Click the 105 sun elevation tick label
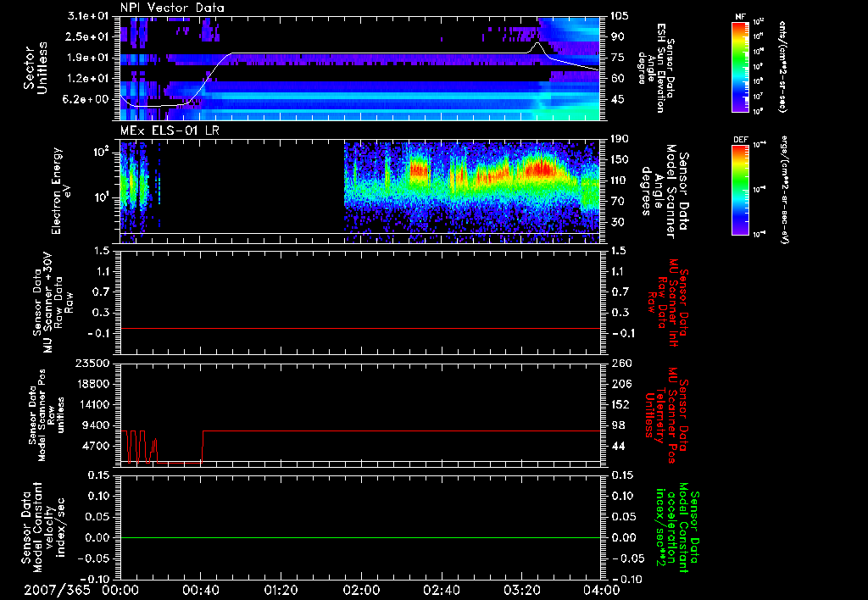This screenshot has width=868, height=600. tap(620, 16)
